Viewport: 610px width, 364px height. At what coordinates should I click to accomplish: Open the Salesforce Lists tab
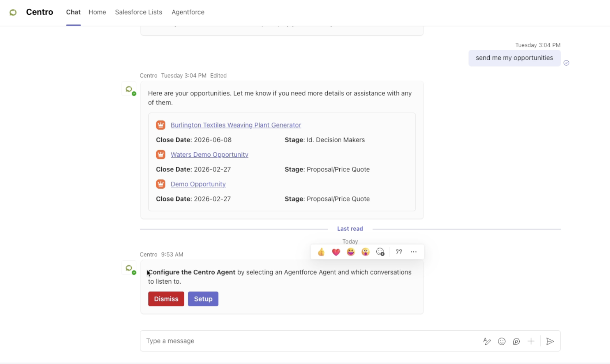tap(139, 12)
